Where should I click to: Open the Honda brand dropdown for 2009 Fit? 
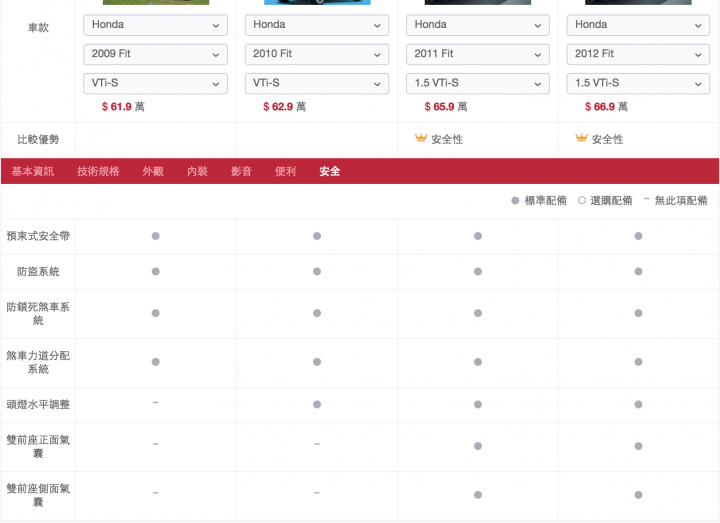(155, 25)
